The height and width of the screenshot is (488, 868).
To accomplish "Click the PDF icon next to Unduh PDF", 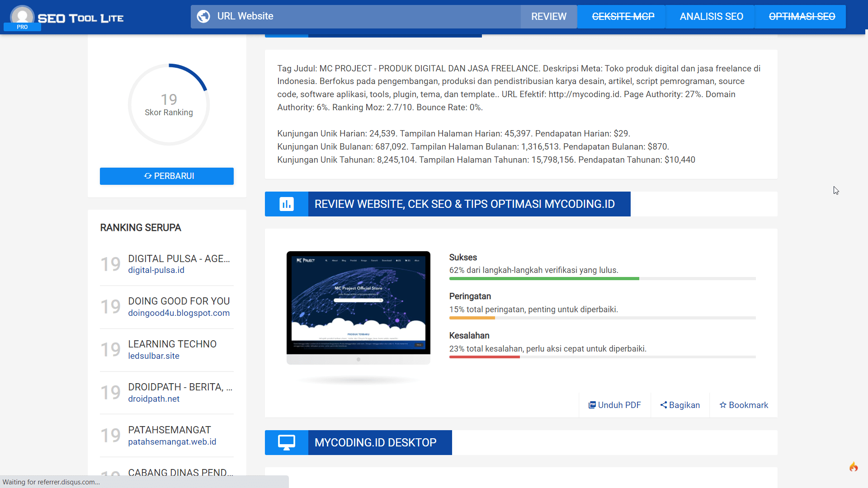I will tap(592, 405).
